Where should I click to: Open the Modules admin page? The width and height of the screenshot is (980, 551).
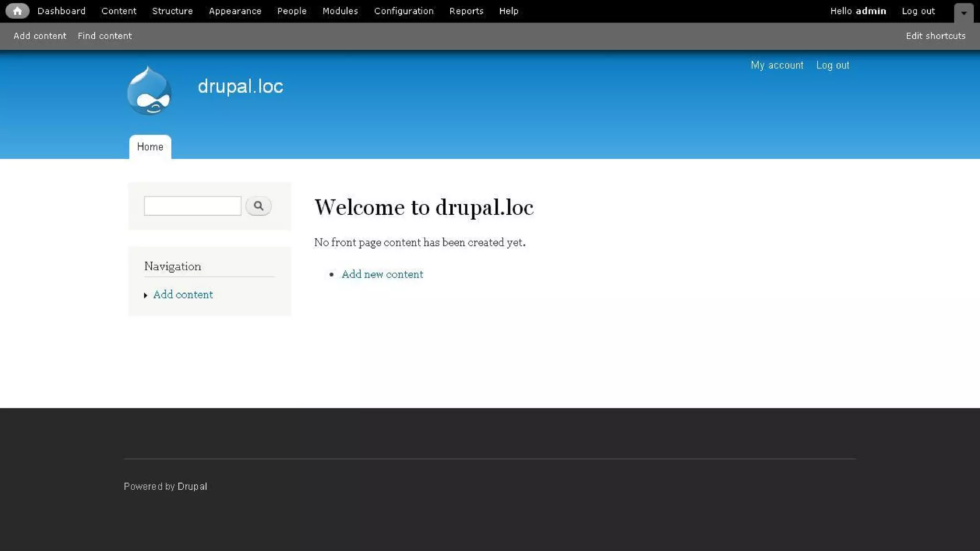tap(340, 11)
